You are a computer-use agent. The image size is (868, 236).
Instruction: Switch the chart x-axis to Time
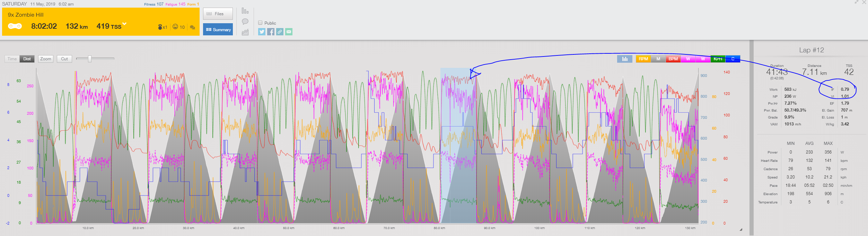click(x=12, y=59)
